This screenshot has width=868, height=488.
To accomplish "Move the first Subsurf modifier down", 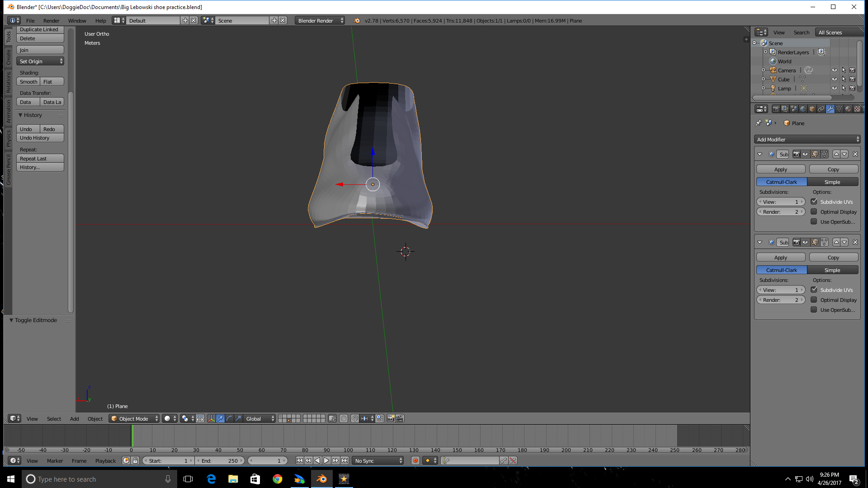I will coord(844,154).
